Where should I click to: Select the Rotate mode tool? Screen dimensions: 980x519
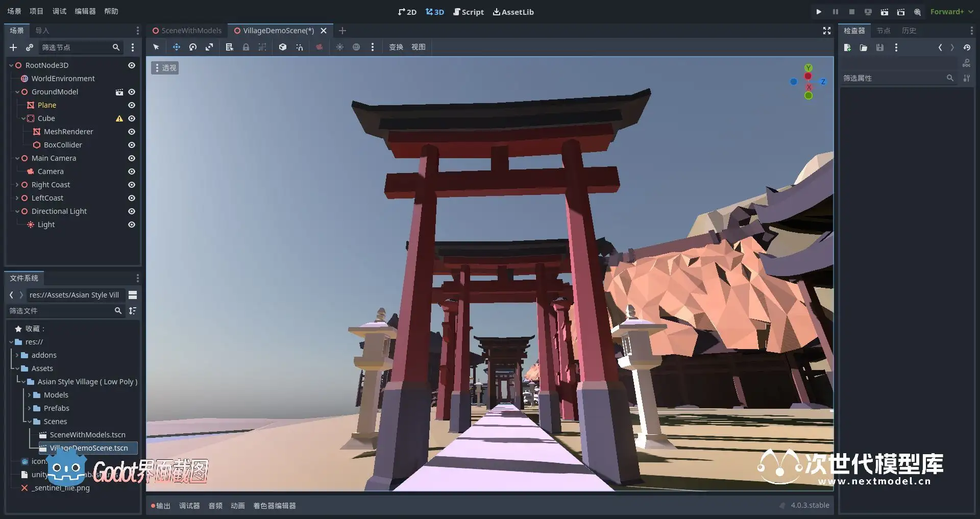click(x=192, y=47)
